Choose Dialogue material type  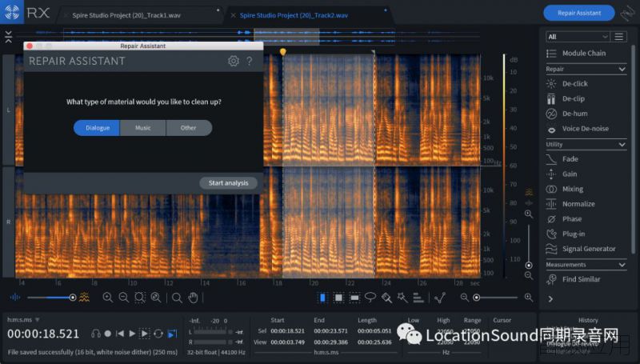click(x=97, y=128)
